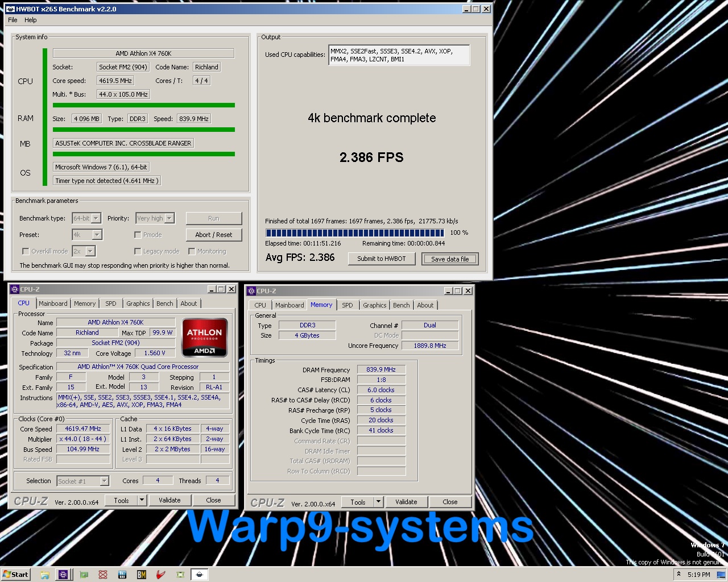Image resolution: width=728 pixels, height=582 pixels.
Task: Switch to Bench tab in left CPU-Z
Action: point(165,304)
